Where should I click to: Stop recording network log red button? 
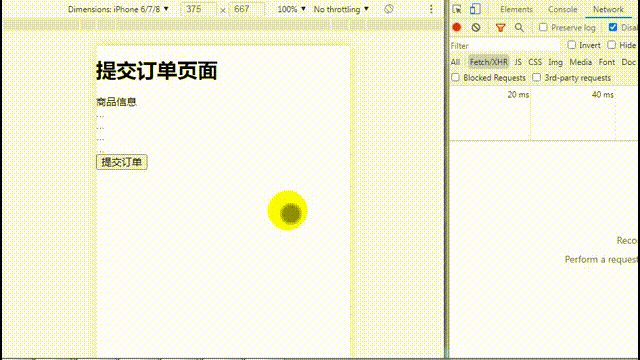(457, 27)
